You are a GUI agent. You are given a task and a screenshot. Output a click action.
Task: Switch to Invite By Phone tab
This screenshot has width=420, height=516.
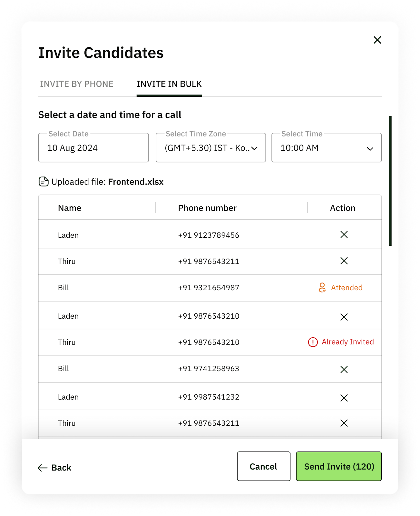[x=77, y=84]
